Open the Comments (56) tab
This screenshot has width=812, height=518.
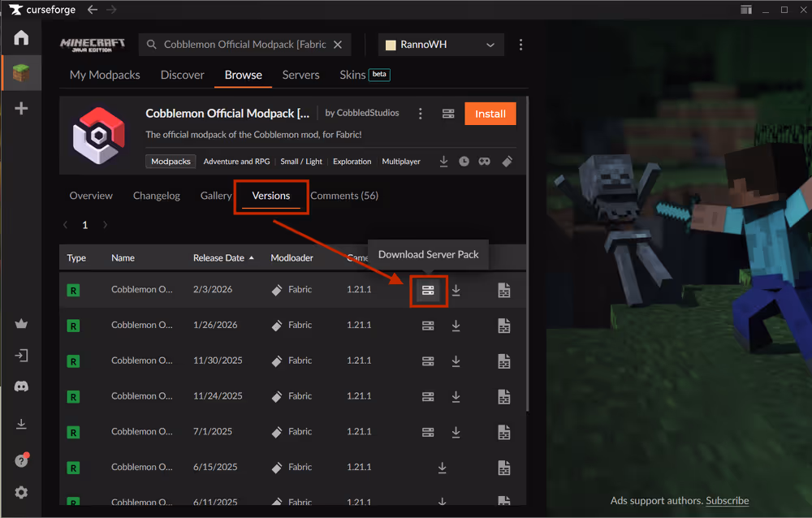344,196
